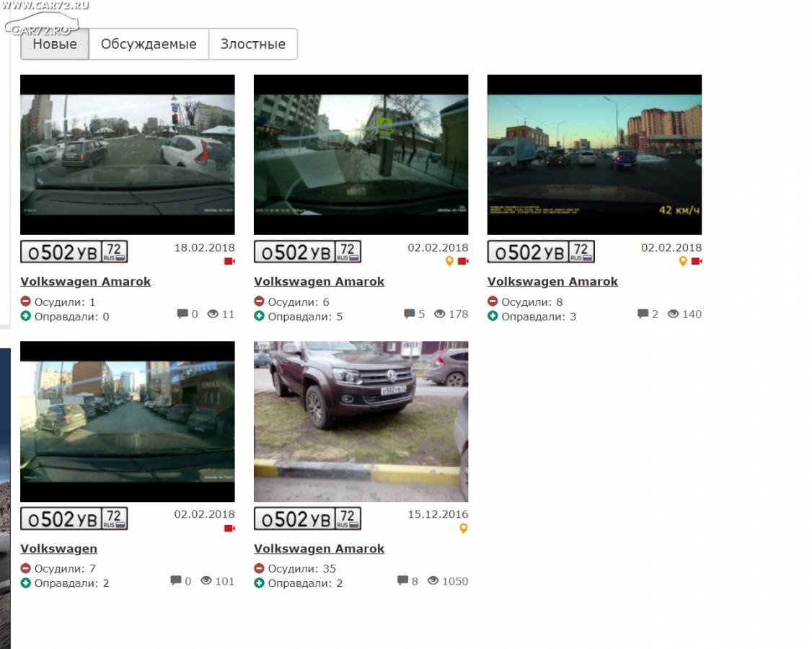Click the eye icon beside 178 views

440,314
